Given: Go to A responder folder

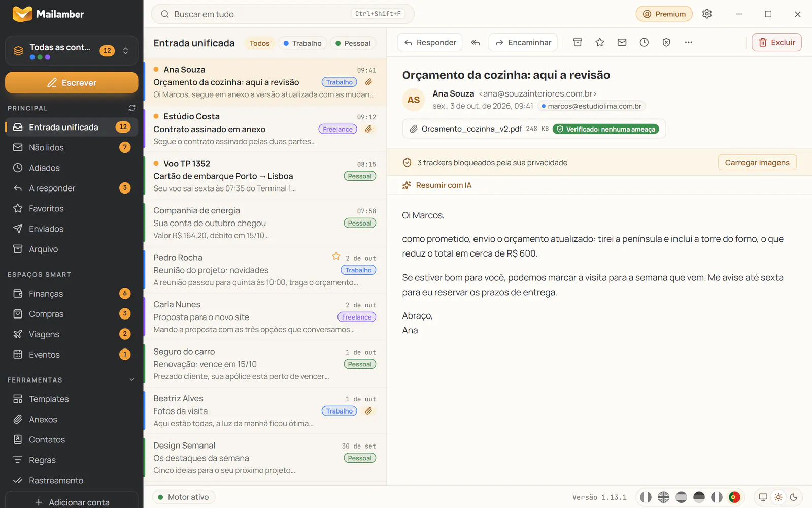Looking at the screenshot, I should click(72, 188).
